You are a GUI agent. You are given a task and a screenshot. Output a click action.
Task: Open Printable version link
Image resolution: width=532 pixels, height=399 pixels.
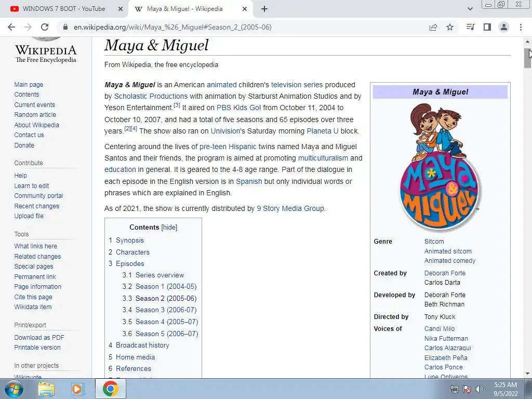(x=37, y=348)
